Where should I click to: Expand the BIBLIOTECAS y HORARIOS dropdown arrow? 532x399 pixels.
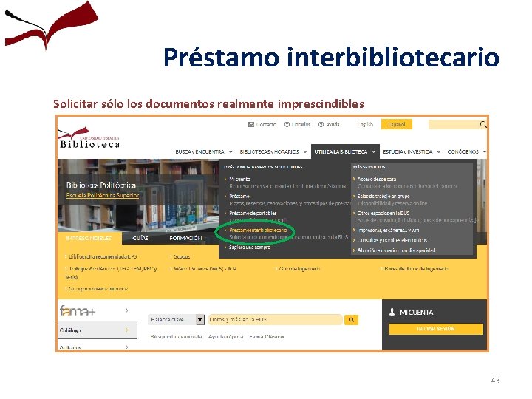click(305, 151)
